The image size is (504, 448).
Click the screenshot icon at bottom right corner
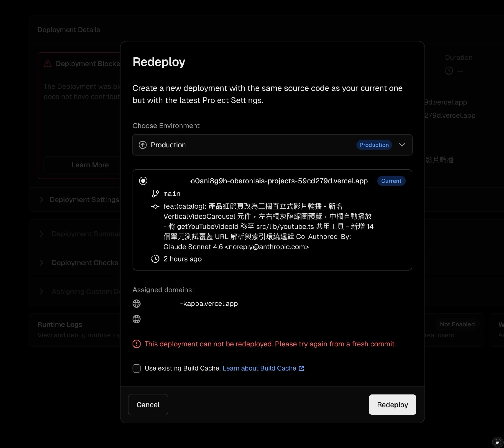pyautogui.click(x=498, y=442)
